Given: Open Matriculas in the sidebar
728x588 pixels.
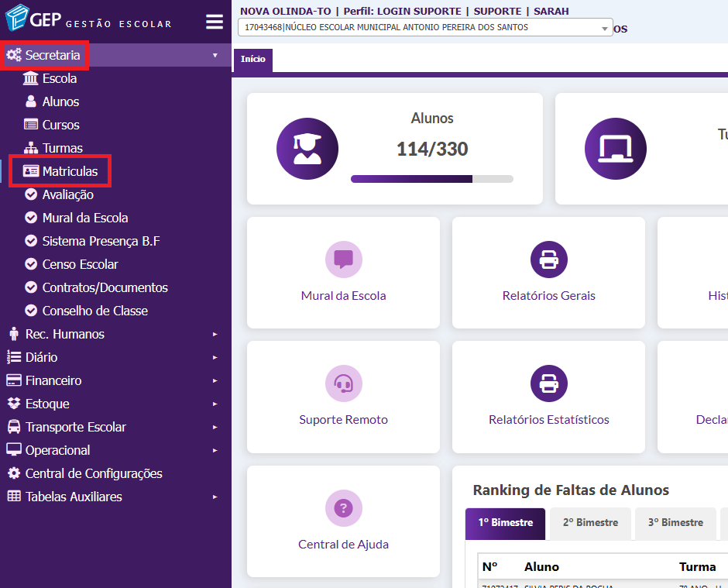Looking at the screenshot, I should coord(70,171).
